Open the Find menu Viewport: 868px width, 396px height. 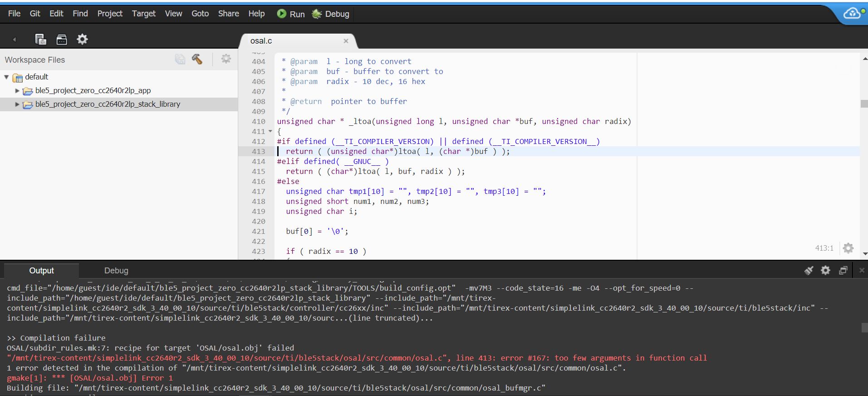coord(80,14)
